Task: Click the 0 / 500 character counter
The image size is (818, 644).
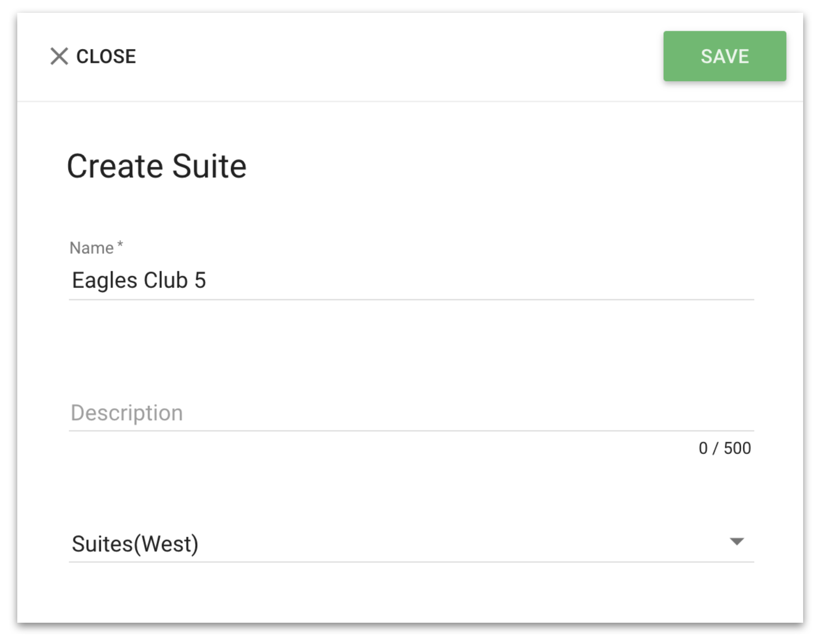Action: (x=724, y=448)
